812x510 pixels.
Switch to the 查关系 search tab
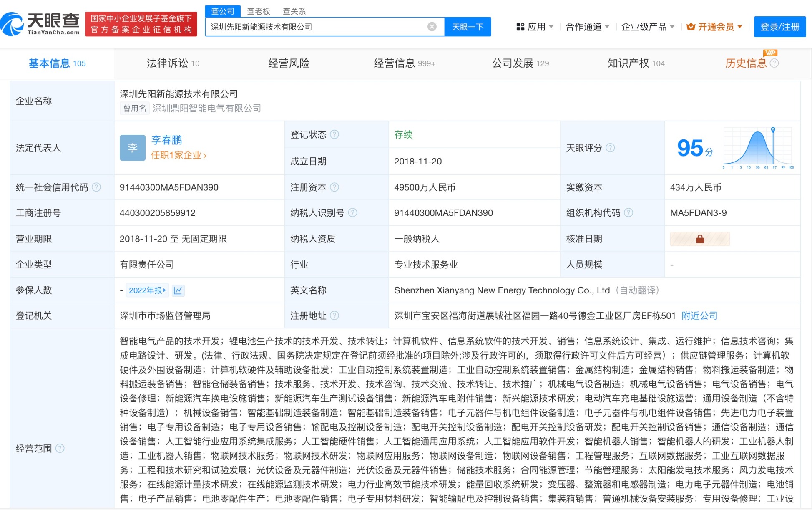(294, 11)
